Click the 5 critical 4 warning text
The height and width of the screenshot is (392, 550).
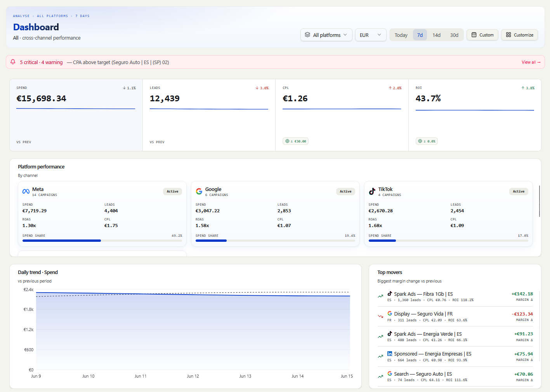click(x=41, y=62)
